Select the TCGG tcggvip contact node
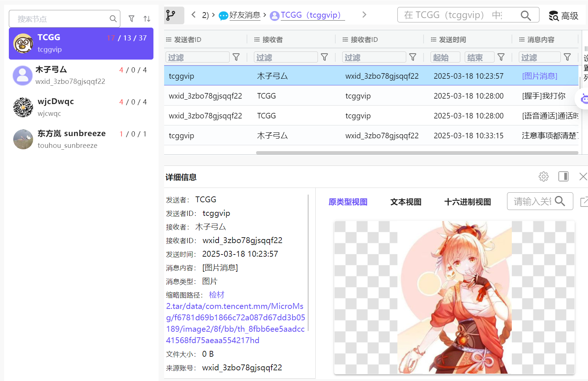 tap(81, 43)
